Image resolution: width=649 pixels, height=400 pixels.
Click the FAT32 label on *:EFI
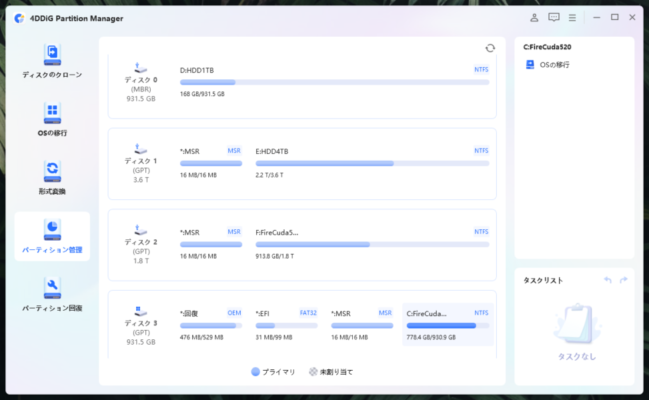click(308, 313)
